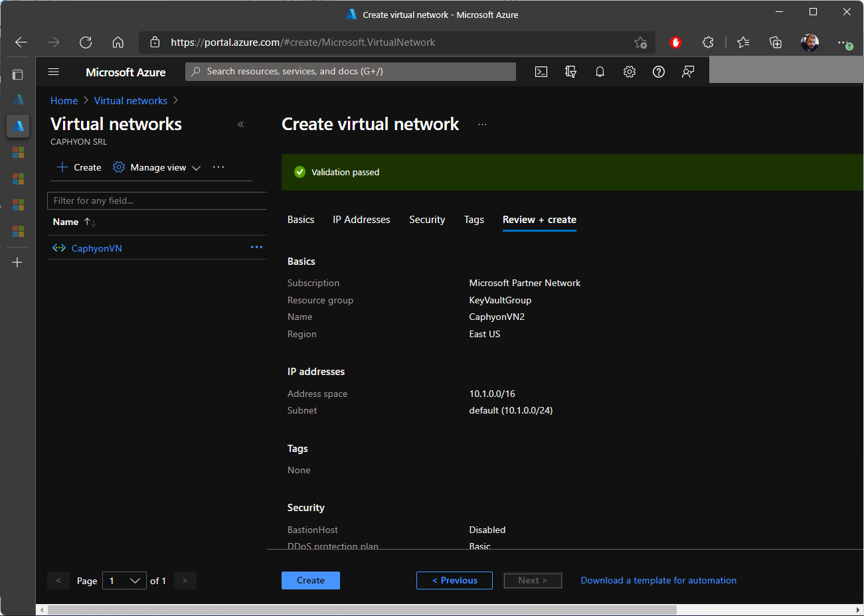This screenshot has width=864, height=616.
Task: Switch to the IP Addresses tab
Action: point(361,220)
